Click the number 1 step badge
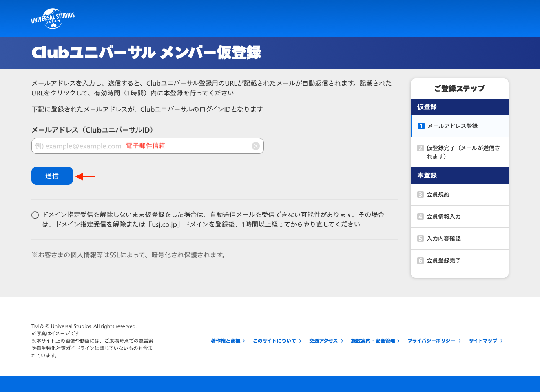Viewport: 540px width, 392px height. [x=421, y=126]
